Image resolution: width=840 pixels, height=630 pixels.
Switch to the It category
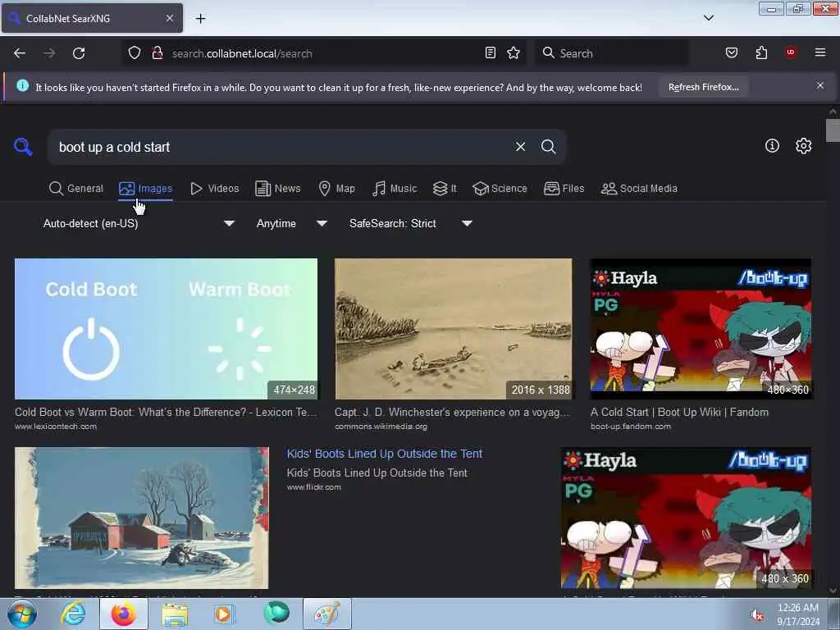(x=445, y=189)
